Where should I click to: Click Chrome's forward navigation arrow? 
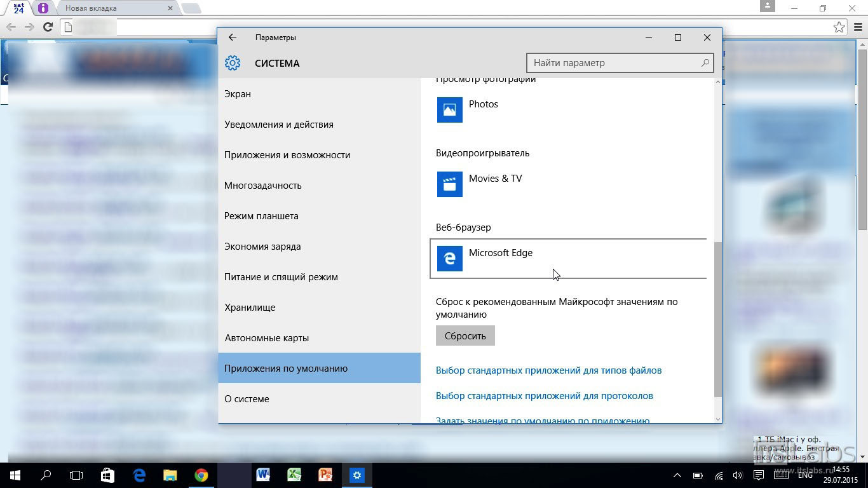[x=29, y=27]
